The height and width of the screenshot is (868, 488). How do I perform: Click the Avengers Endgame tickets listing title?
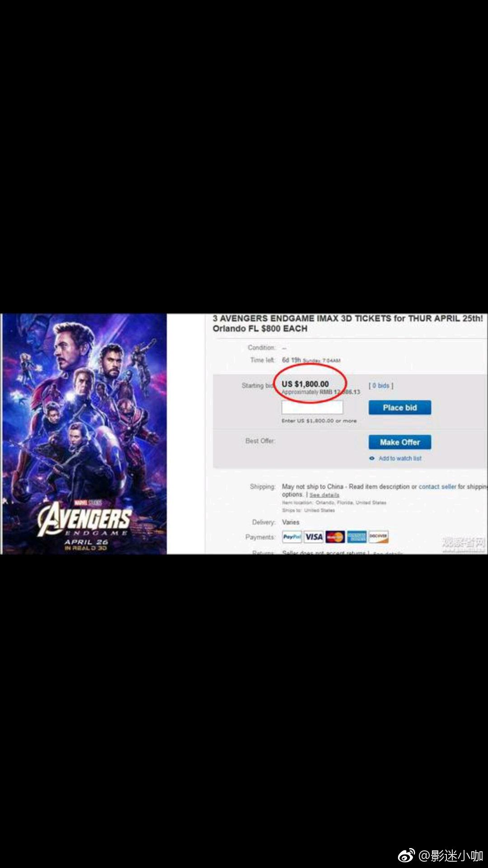(348, 323)
